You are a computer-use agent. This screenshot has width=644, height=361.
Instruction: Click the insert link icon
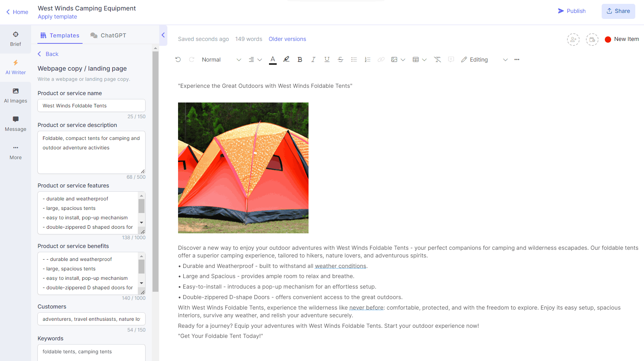tap(381, 59)
